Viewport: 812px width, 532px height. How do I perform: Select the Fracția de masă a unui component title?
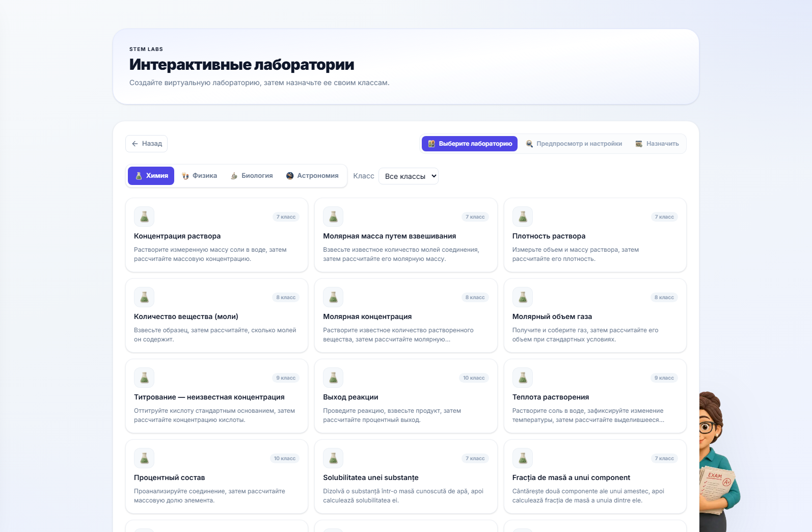[572, 477]
